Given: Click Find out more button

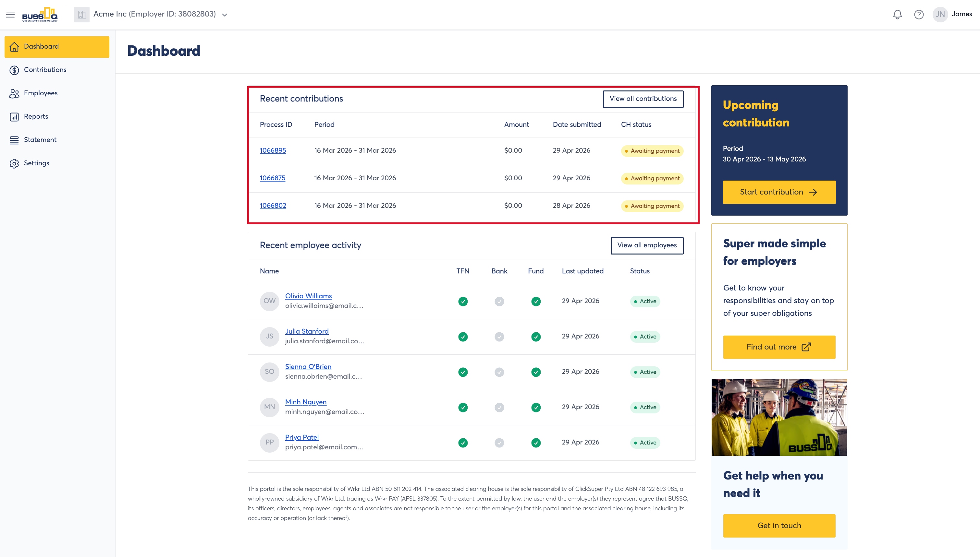Looking at the screenshot, I should (779, 347).
